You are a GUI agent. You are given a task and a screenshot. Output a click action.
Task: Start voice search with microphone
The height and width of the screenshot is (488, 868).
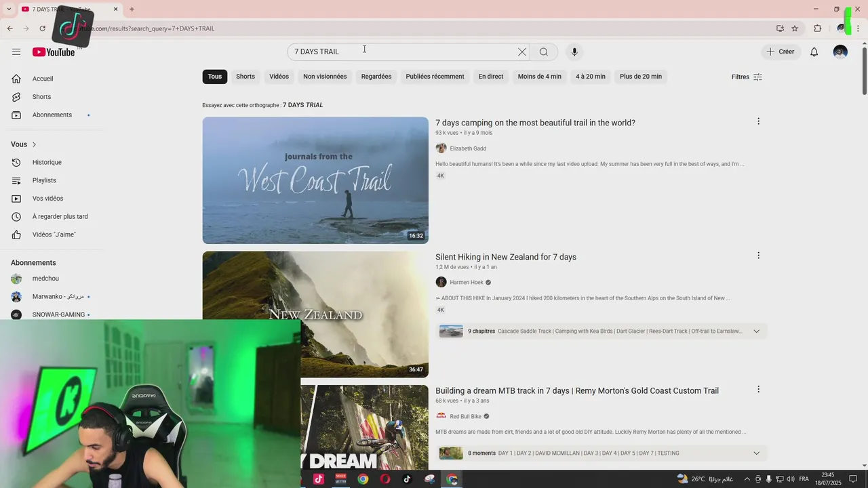[x=574, y=52]
